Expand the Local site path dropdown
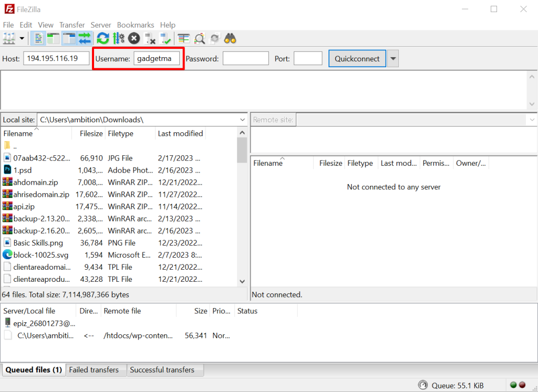The image size is (538, 392). point(243,120)
